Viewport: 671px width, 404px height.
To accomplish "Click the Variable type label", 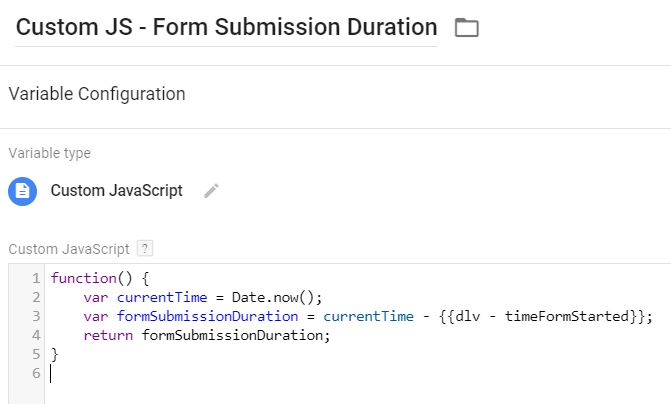I will pos(49,153).
